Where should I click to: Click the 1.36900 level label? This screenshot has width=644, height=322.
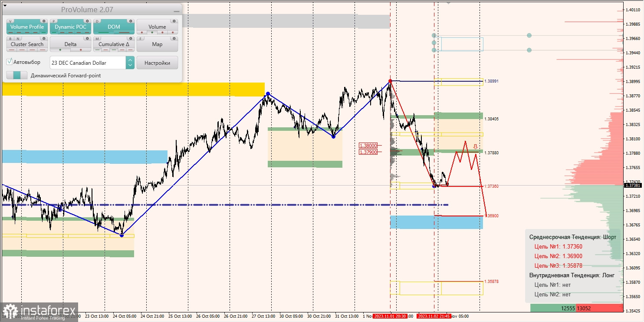pos(491,216)
